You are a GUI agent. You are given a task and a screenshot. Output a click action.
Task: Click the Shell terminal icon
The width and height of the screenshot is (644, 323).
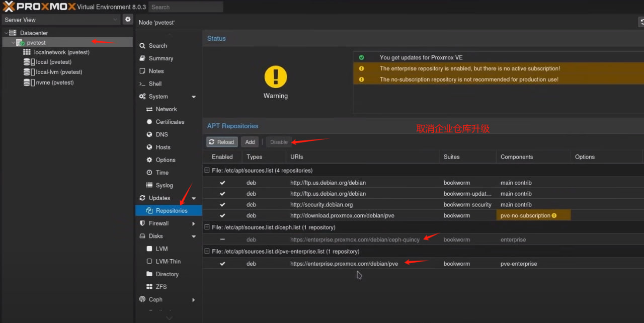(142, 84)
